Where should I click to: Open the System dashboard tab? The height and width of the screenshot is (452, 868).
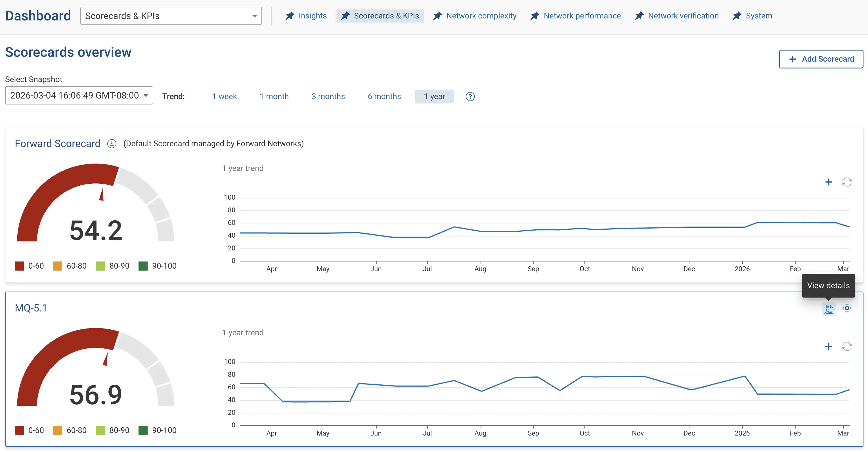(x=752, y=16)
